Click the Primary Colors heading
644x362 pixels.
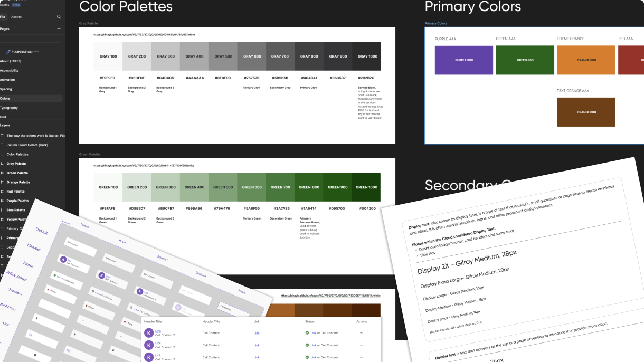tap(473, 7)
